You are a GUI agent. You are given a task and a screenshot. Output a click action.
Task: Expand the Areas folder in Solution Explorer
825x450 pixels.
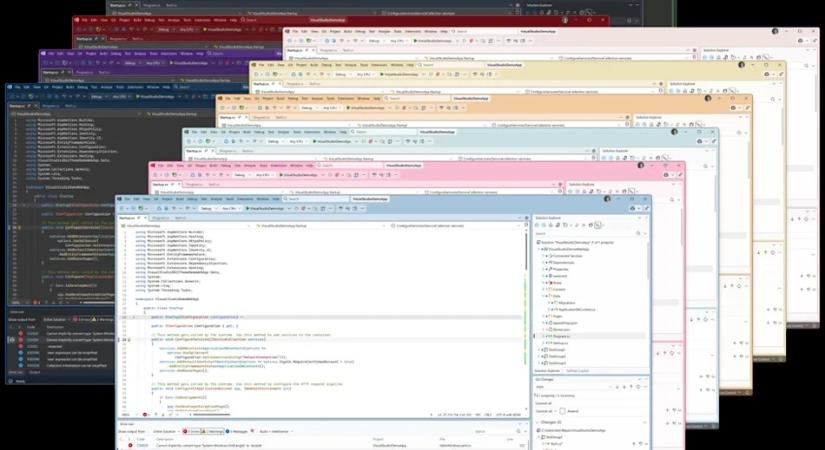pos(545,283)
